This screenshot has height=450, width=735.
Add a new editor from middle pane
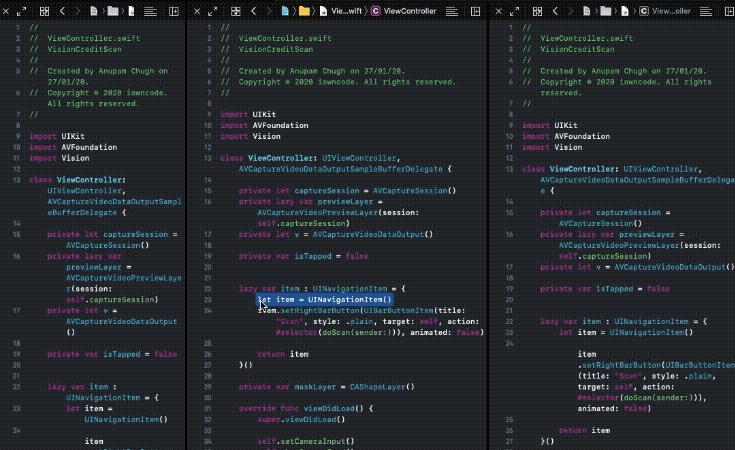click(474, 10)
